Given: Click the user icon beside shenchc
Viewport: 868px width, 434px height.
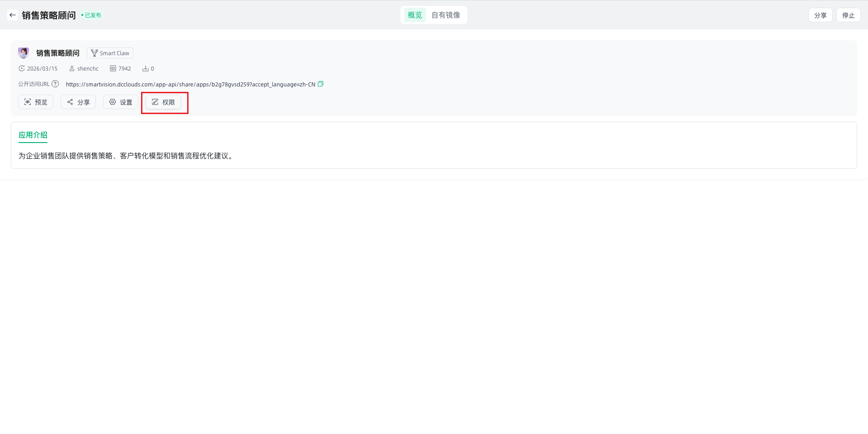Looking at the screenshot, I should click(x=72, y=69).
